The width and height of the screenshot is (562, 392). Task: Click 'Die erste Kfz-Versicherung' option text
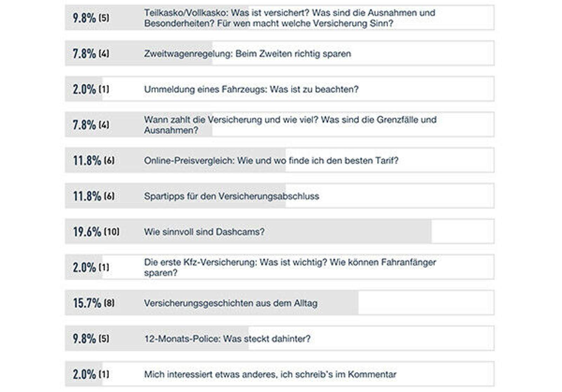tap(290, 267)
